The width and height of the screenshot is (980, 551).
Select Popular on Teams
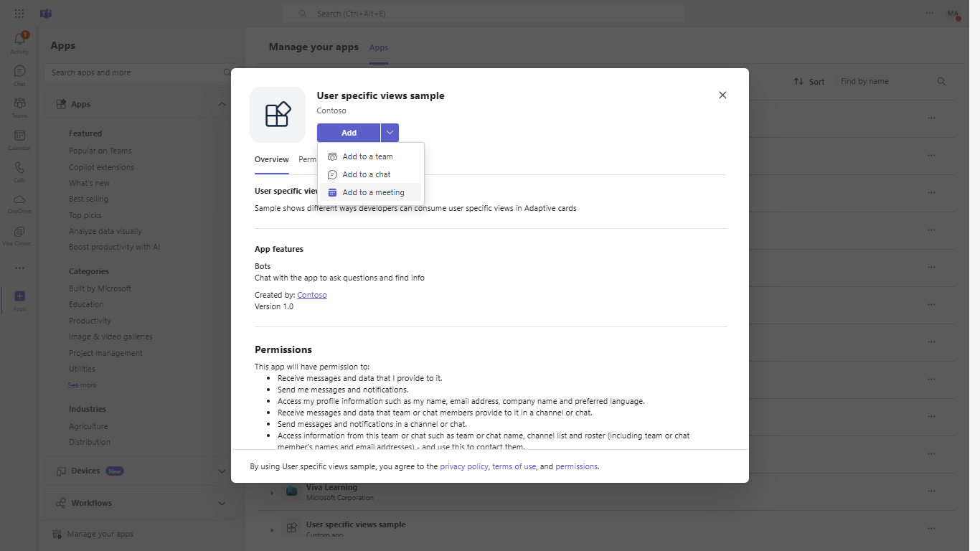[x=100, y=151]
